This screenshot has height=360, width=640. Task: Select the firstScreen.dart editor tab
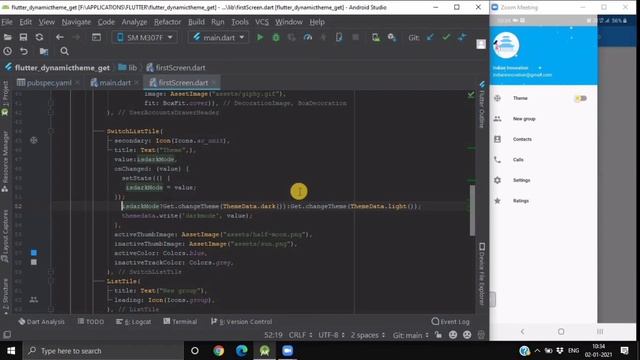pyautogui.click(x=182, y=83)
